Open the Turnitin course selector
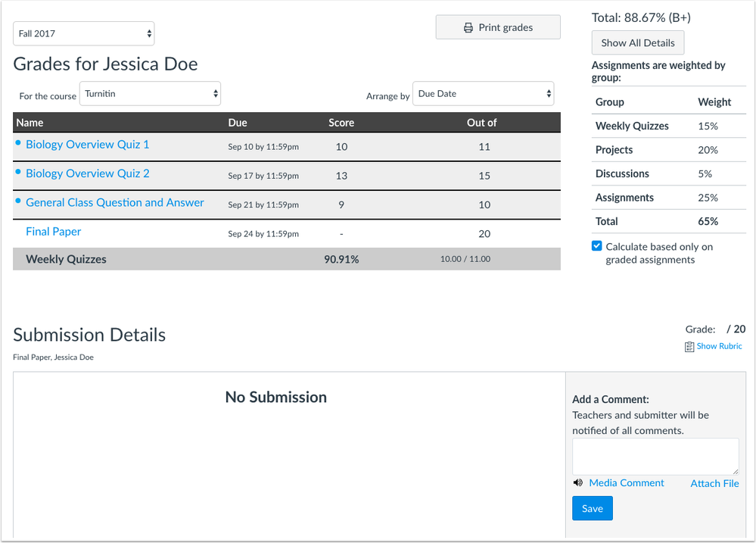 point(150,93)
